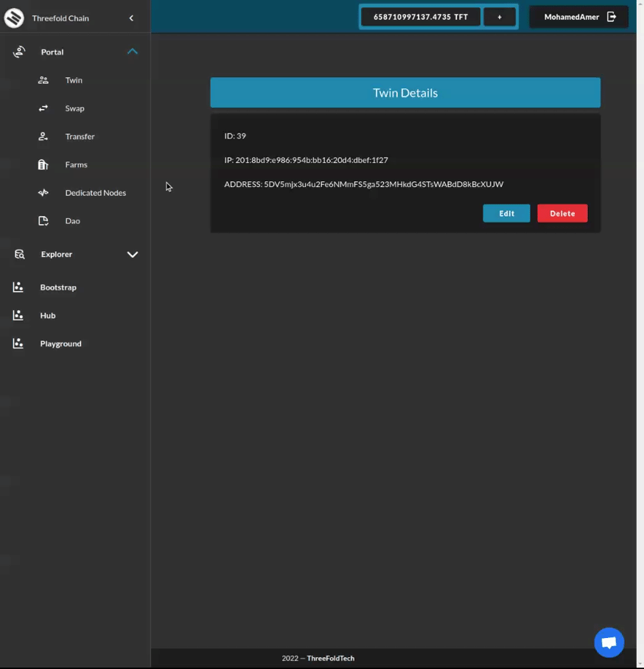This screenshot has width=644, height=669.
Task: Select the Hub icon in the sidebar
Action: 18,315
